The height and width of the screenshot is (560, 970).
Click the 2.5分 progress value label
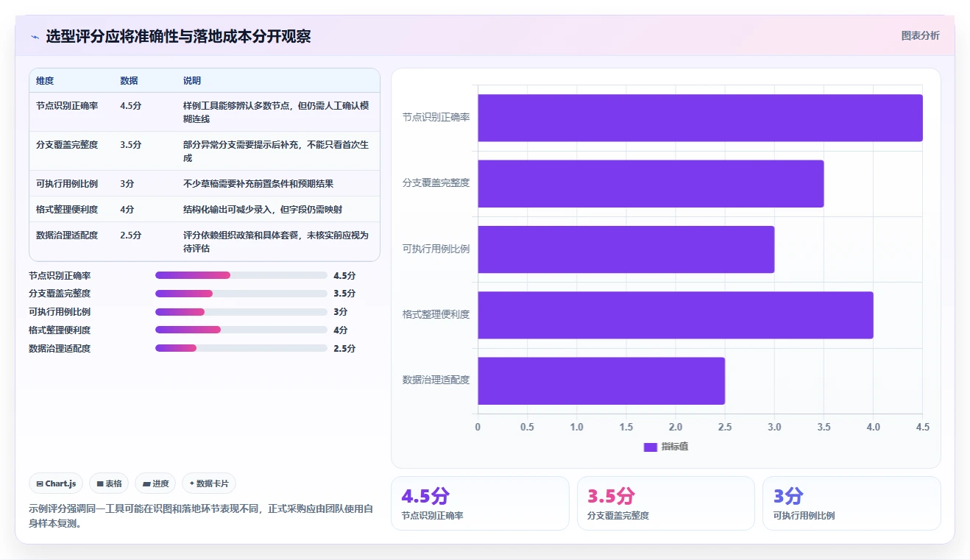[344, 348]
